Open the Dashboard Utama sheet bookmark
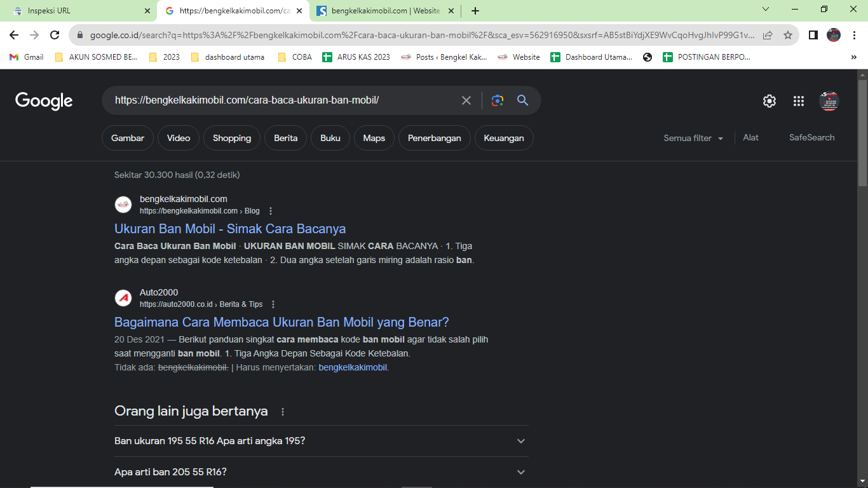 click(x=592, y=57)
